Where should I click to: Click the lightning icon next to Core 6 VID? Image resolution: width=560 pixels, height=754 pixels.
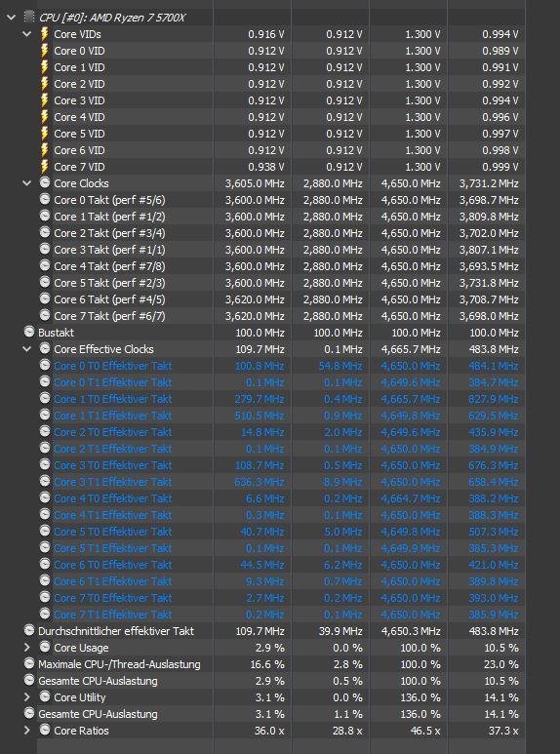click(44, 150)
